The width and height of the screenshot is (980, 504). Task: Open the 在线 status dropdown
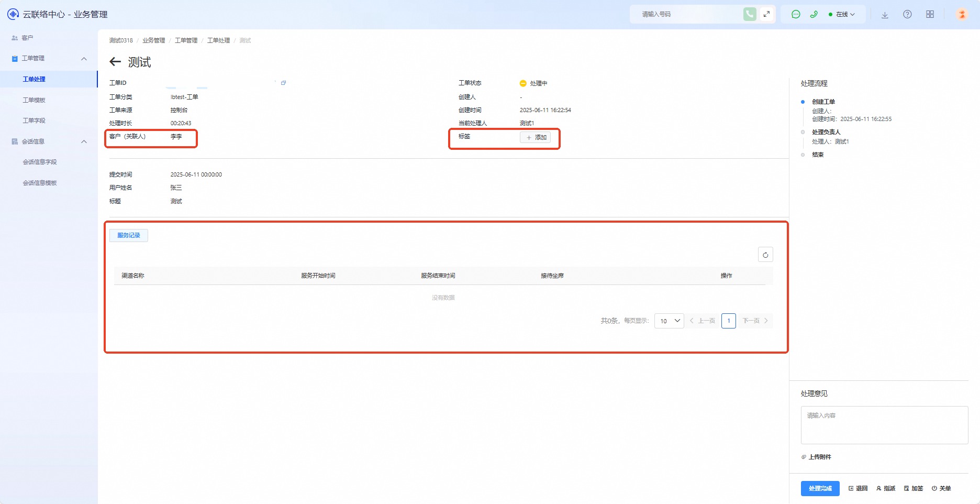(x=842, y=14)
